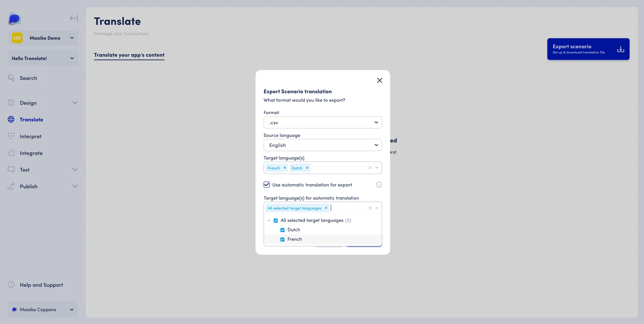The image size is (644, 324).
Task: Select Translate your app's content tab
Action: coord(129,55)
